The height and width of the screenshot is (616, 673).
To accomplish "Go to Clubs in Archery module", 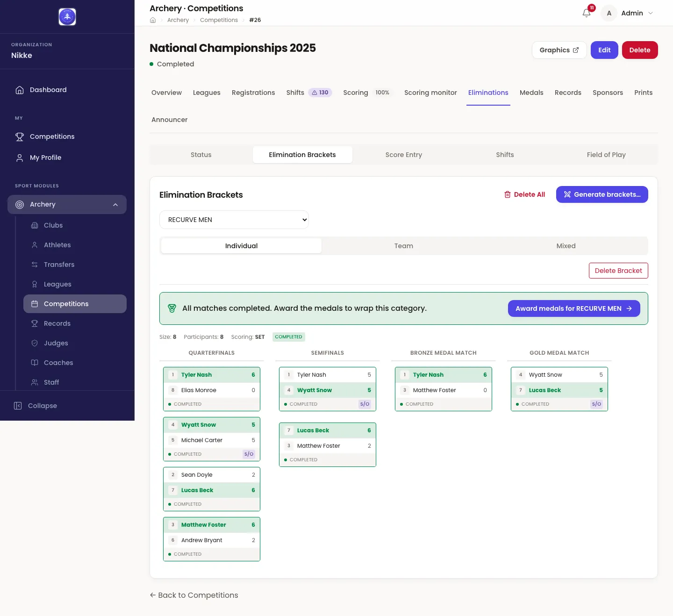I will coord(75,225).
